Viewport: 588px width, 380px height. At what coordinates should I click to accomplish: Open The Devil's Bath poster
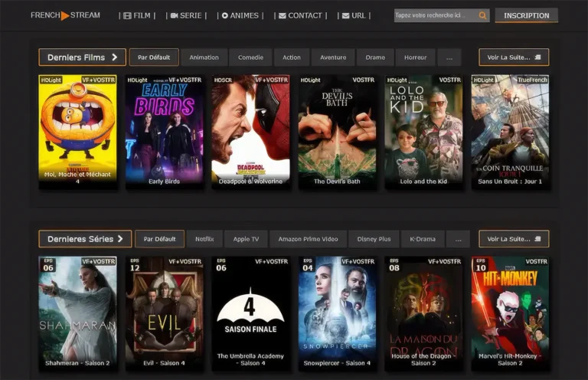[x=337, y=131]
